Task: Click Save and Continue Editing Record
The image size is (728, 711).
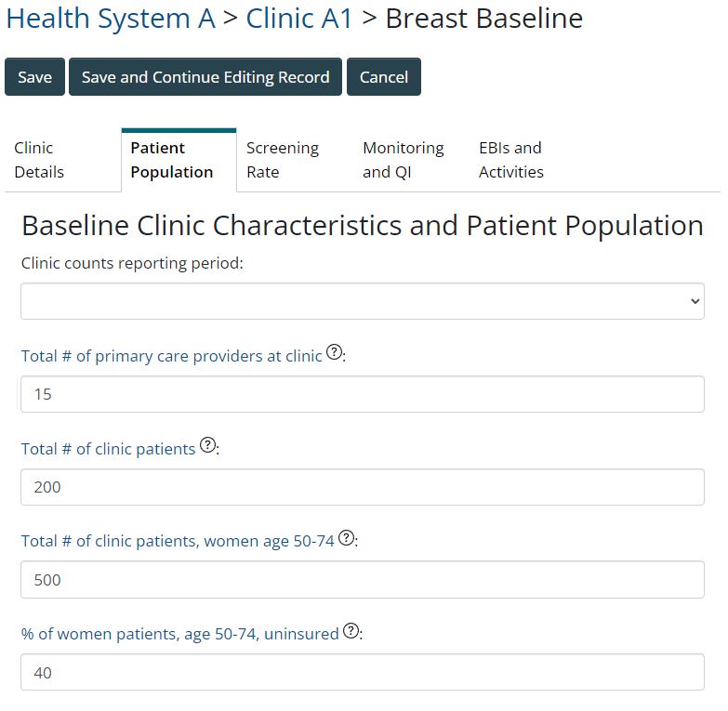Action: pyautogui.click(x=205, y=77)
